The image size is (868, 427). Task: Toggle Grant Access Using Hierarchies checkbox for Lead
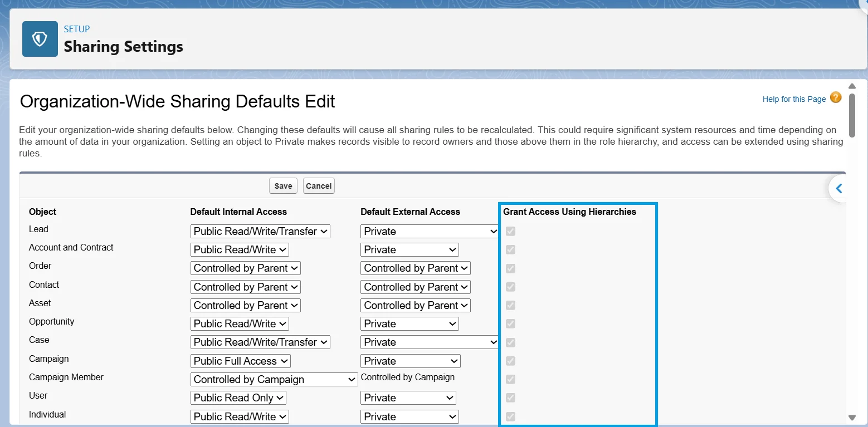pos(510,231)
